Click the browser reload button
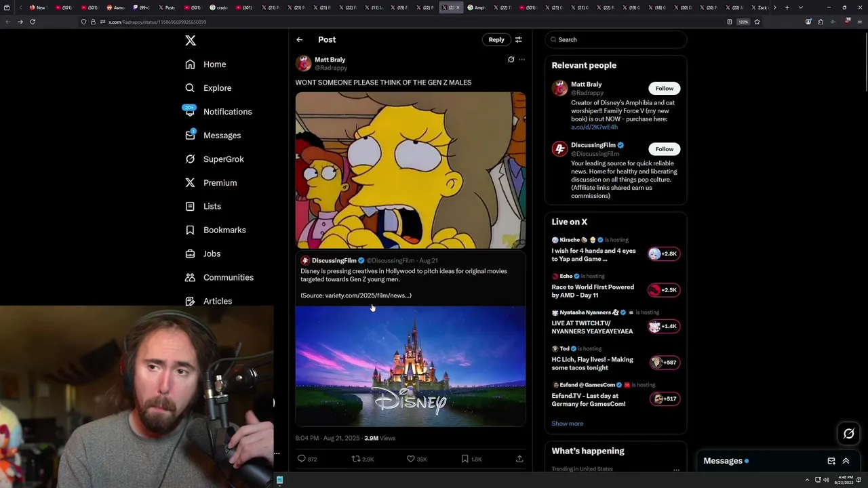This screenshot has height=488, width=868. click(33, 22)
